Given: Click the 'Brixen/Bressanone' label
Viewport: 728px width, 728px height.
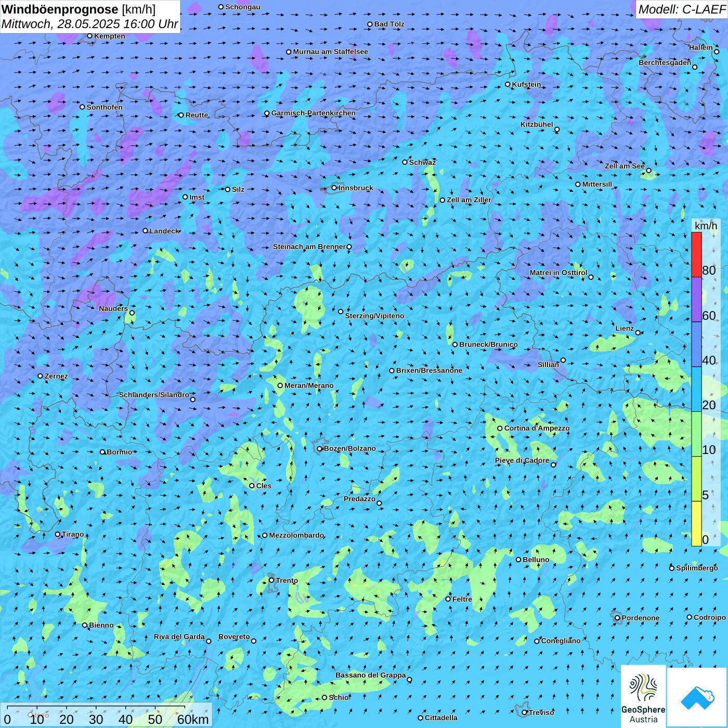Looking at the screenshot, I should click(429, 370).
